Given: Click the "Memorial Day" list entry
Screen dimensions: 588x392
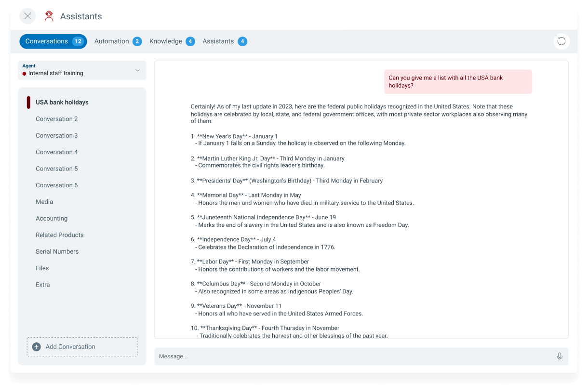Looking at the screenshot, I should tap(302, 199).
